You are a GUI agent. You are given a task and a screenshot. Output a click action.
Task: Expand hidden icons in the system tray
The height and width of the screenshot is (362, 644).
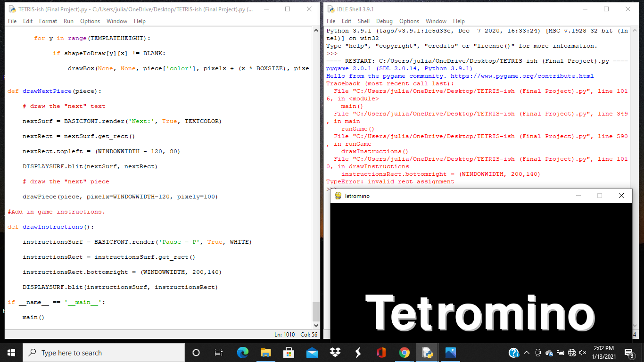coord(526,353)
